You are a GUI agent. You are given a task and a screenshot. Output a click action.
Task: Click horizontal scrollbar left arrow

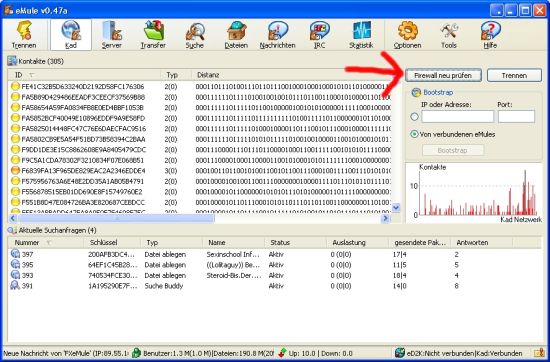(13, 218)
